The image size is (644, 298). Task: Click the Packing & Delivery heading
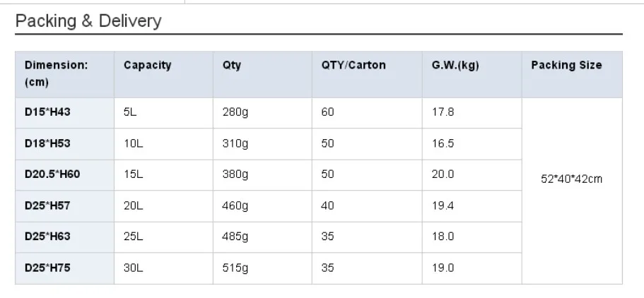(x=88, y=21)
